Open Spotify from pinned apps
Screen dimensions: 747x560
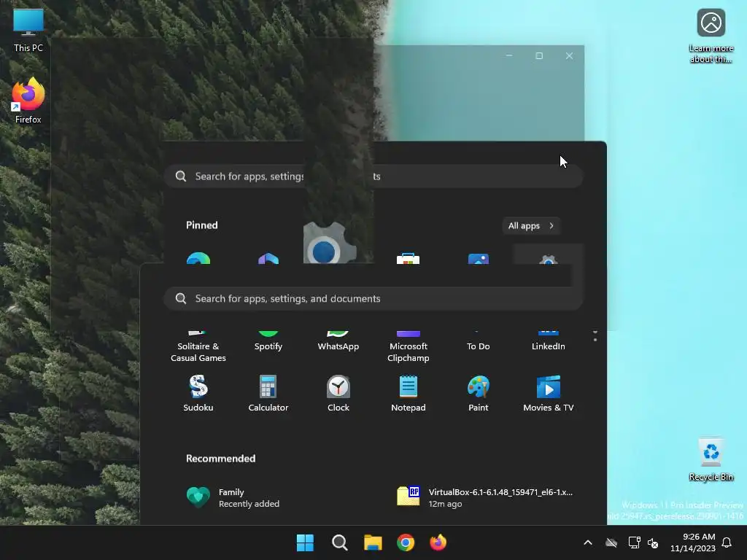pos(268,342)
